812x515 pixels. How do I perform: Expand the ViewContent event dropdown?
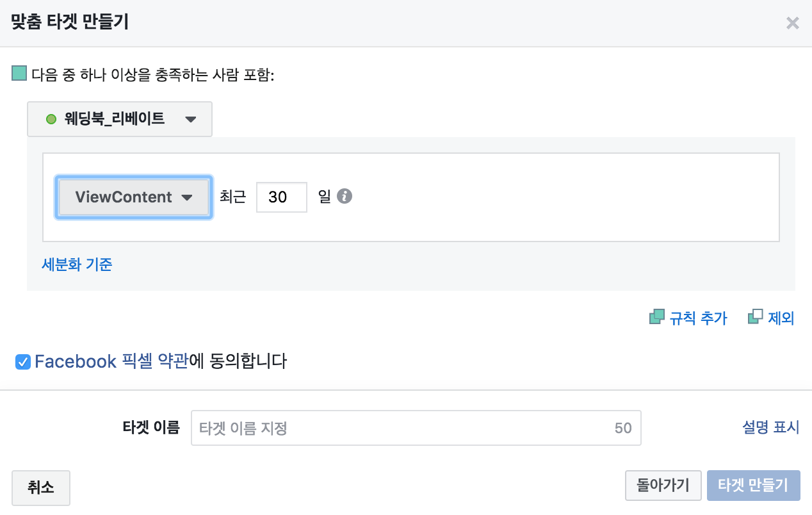tap(133, 197)
